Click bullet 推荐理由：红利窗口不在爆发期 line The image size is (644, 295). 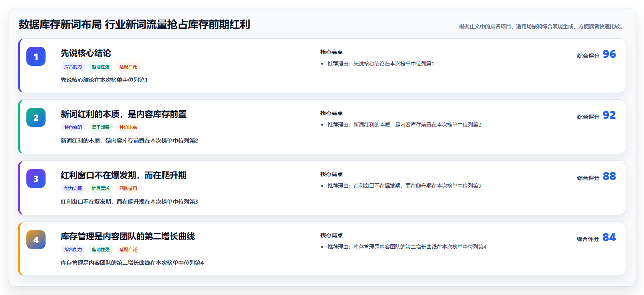[x=404, y=186]
